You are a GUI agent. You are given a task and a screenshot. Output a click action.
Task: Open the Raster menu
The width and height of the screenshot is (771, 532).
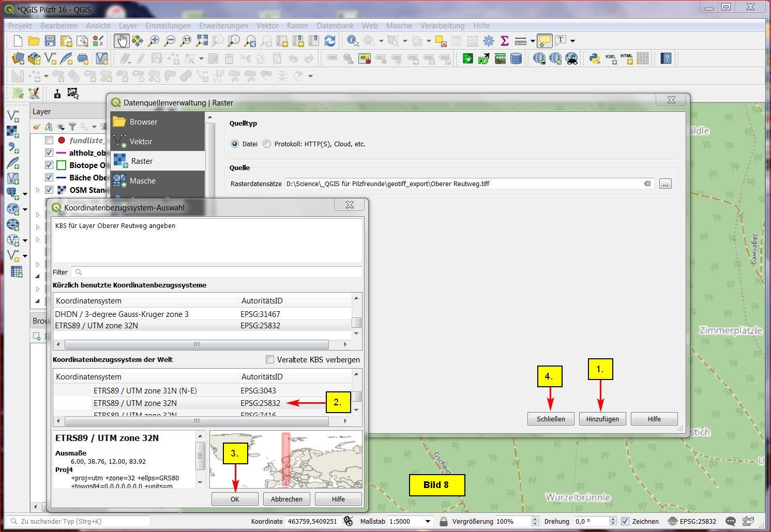[x=297, y=25]
